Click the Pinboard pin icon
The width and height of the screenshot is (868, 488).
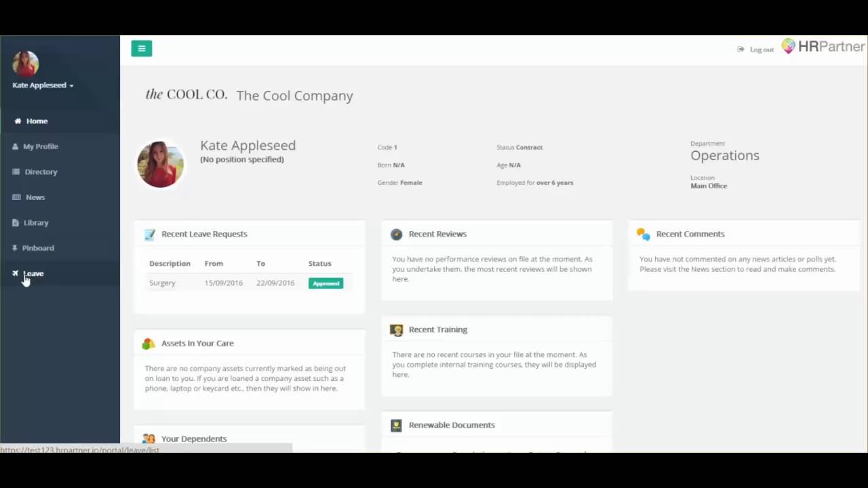click(x=15, y=248)
